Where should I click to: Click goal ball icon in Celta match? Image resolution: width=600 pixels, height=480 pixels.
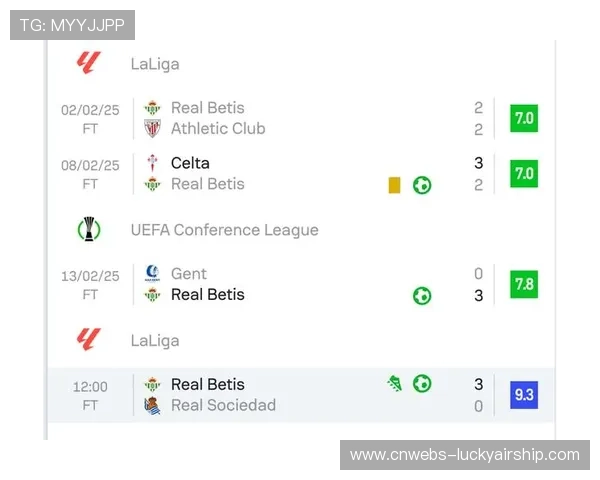[x=422, y=185]
